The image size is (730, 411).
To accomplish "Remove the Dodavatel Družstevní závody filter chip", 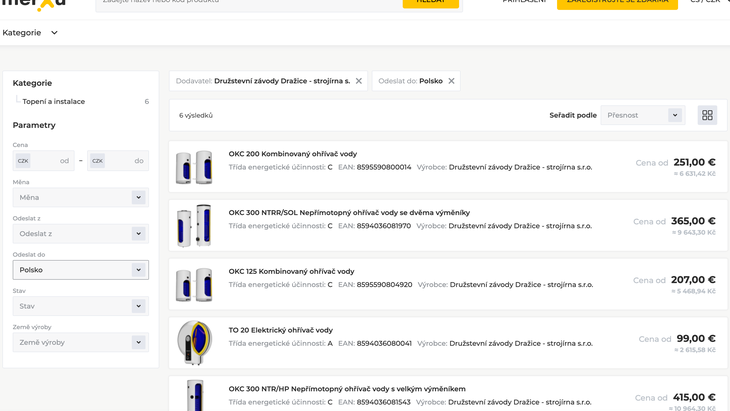I will pyautogui.click(x=358, y=81).
